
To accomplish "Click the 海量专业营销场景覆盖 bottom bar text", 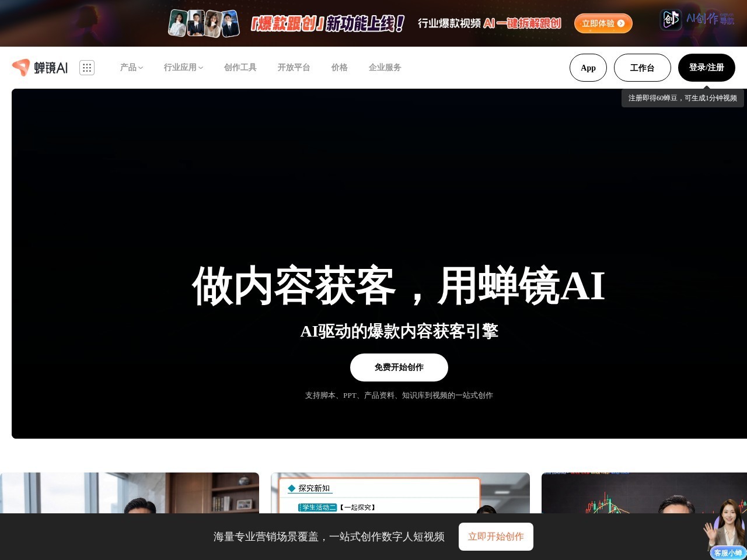I will [329, 537].
